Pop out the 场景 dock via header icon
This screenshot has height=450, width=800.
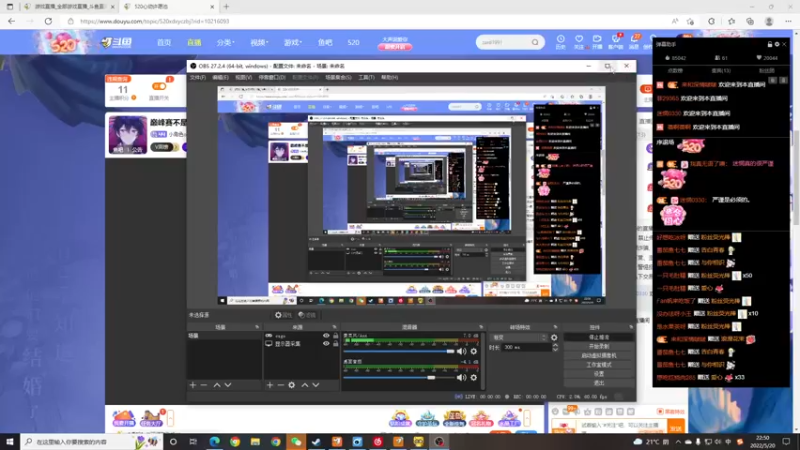click(257, 327)
